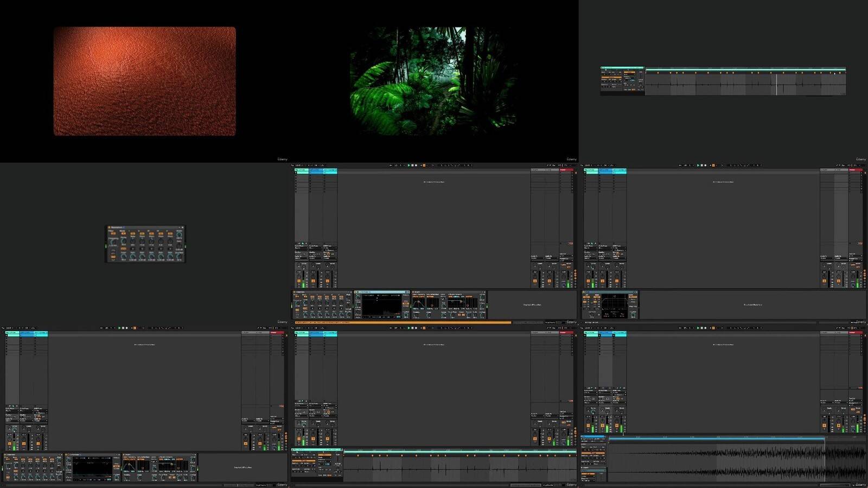Open first track's Audio To dropdown, bottom-right window
This screenshot has width=868, height=488.
591,402
